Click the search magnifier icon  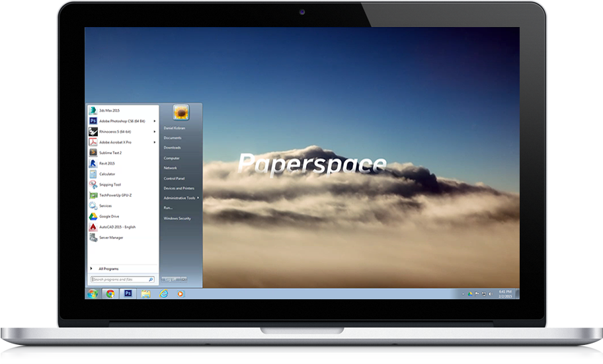pyautogui.click(x=151, y=279)
